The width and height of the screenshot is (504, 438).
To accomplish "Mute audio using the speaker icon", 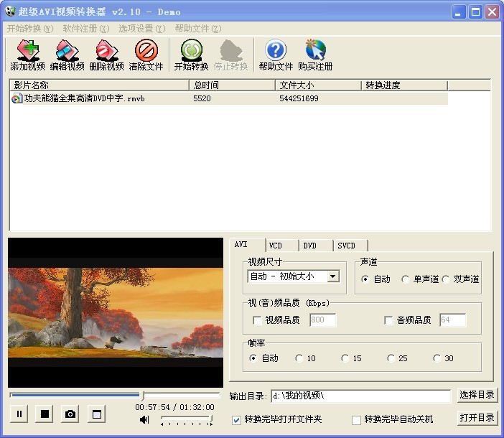I will point(144,419).
